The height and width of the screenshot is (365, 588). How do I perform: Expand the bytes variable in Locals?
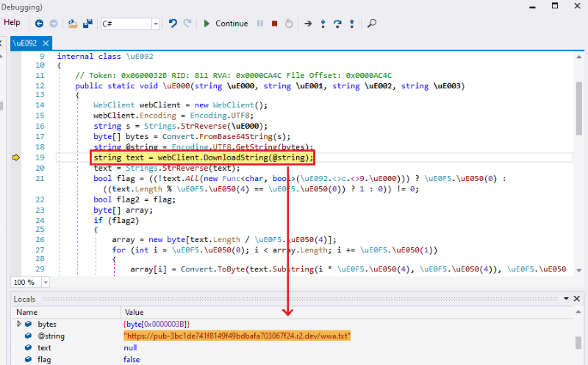click(x=19, y=324)
